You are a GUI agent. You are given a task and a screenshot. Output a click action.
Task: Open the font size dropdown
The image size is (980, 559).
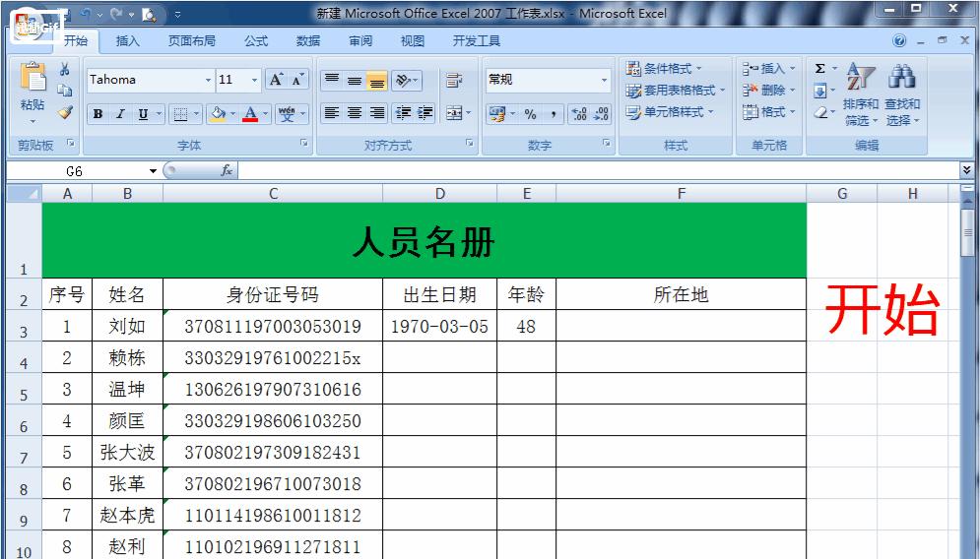pos(254,80)
